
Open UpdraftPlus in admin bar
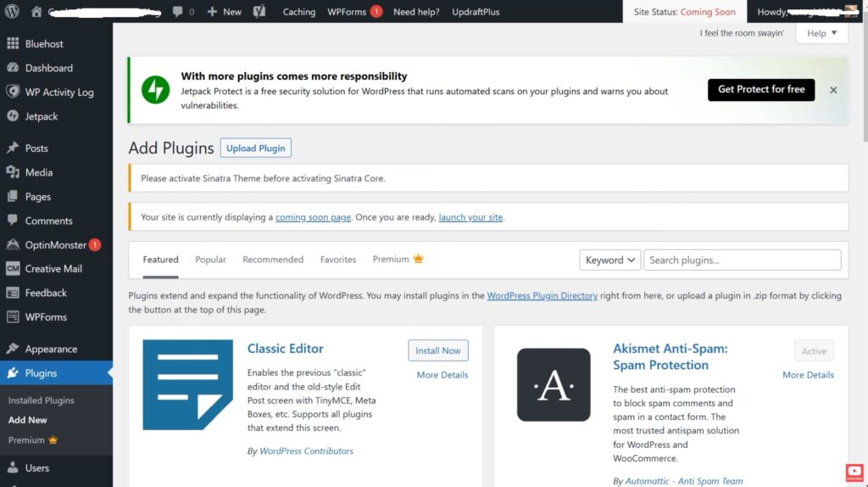(x=476, y=12)
